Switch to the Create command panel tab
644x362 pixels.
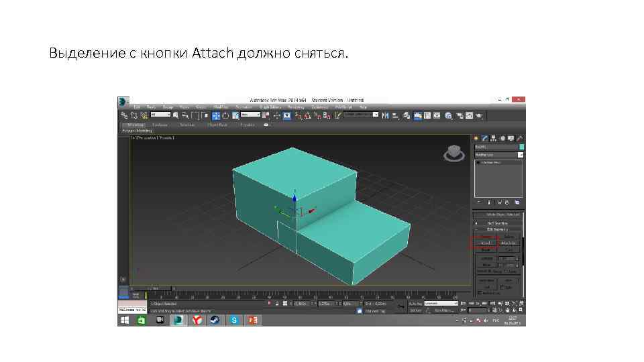pyautogui.click(x=476, y=139)
